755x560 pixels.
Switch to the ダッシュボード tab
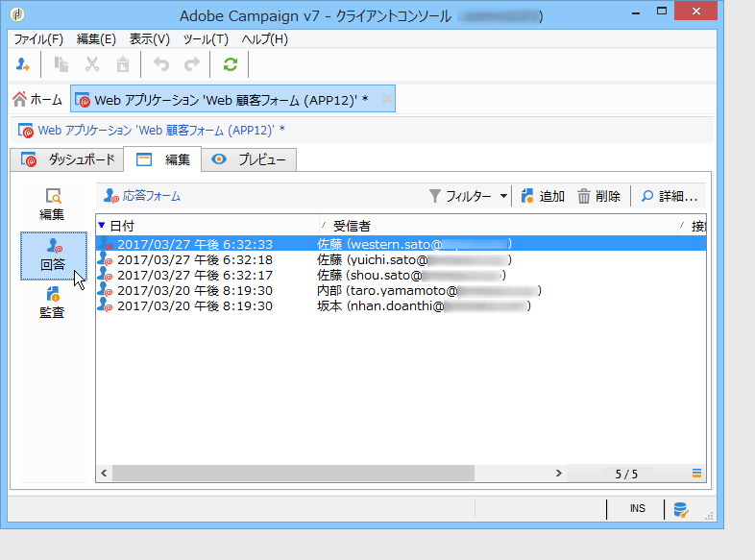67,159
